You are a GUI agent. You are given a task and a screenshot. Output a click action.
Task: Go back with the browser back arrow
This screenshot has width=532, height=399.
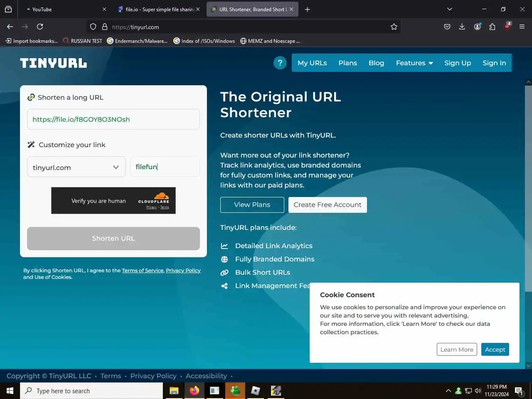pos(10,27)
